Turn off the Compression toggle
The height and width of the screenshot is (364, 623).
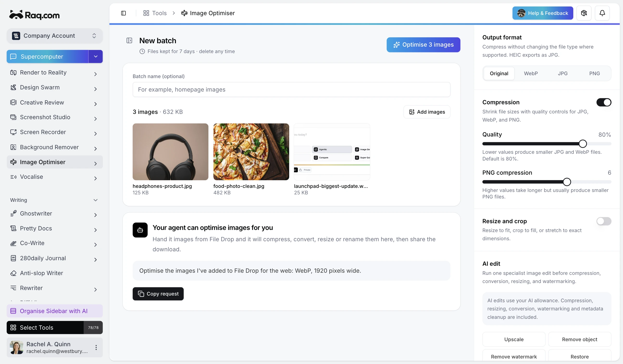click(x=604, y=102)
